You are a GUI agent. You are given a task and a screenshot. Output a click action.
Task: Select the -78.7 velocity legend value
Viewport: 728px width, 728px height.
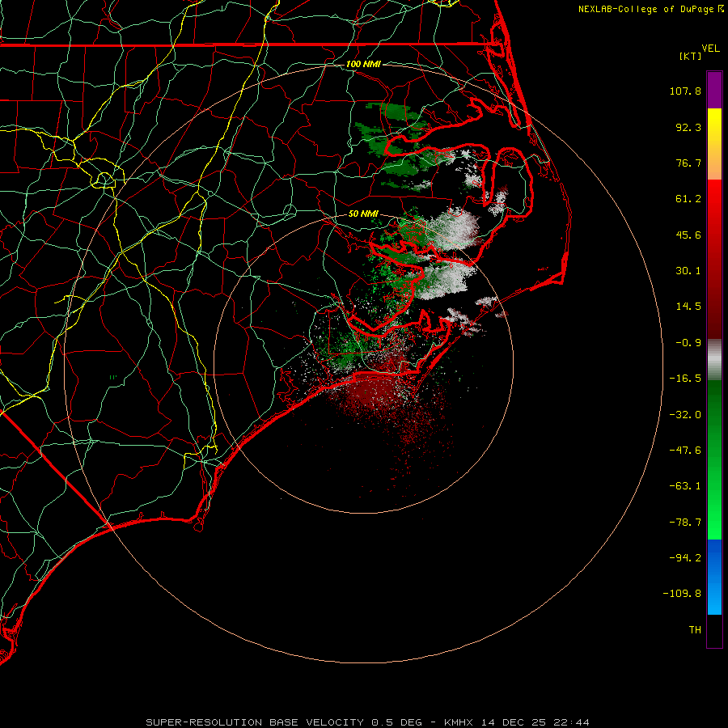coord(685,523)
